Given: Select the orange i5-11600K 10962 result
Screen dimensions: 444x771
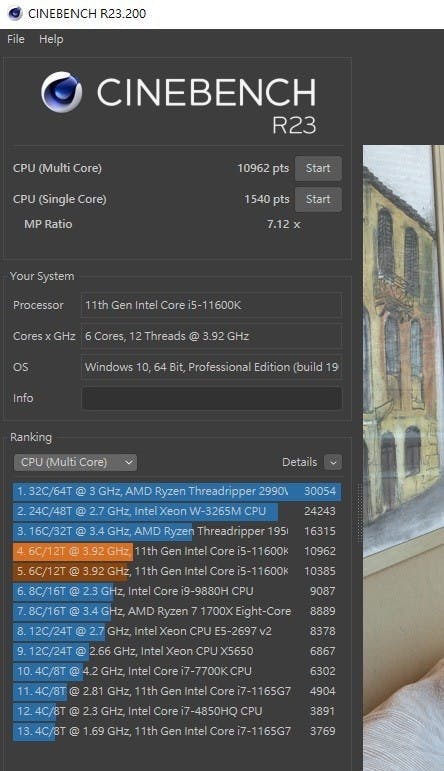Looking at the screenshot, I should click(x=177, y=551).
